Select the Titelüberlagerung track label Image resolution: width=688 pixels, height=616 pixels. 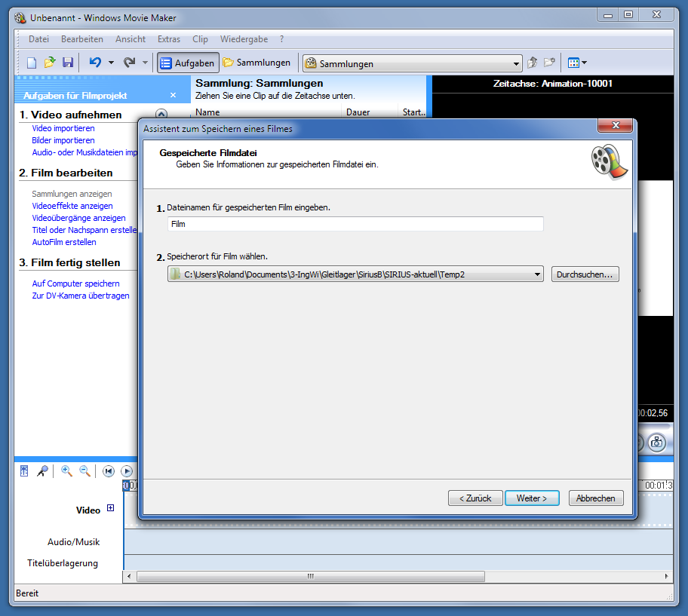pyautogui.click(x=63, y=563)
